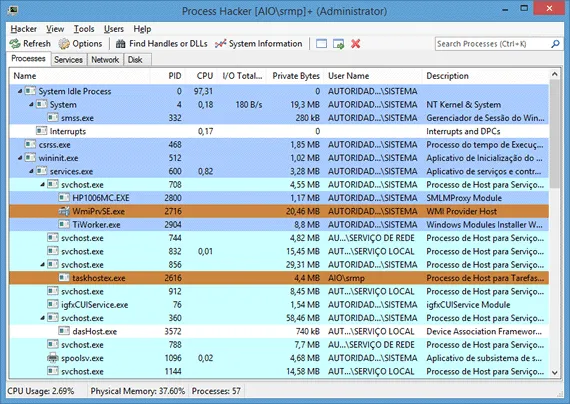Viewport: 570px width, 404px height.
Task: Click the Processes: 57 status entry
Action: pyautogui.click(x=216, y=391)
